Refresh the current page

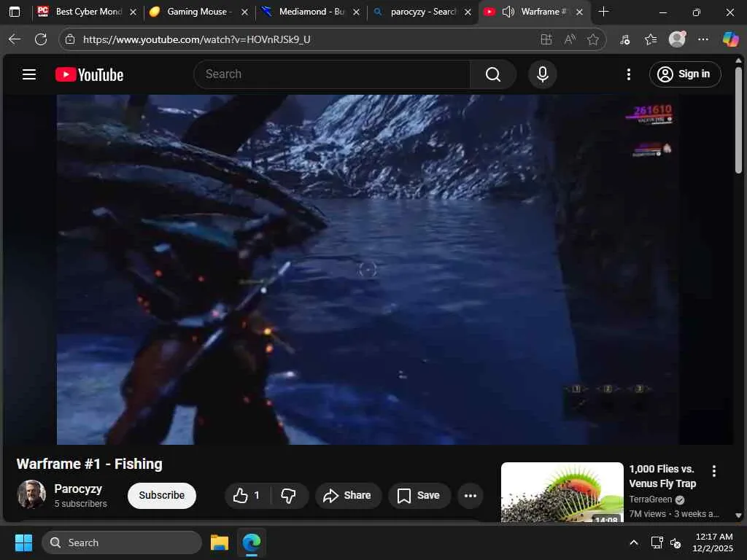(x=41, y=39)
